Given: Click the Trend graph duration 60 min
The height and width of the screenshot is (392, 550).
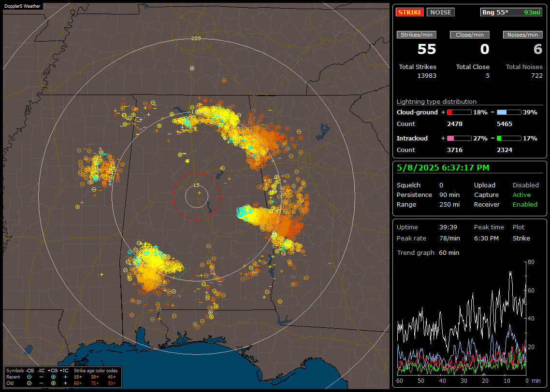Looking at the screenshot, I should (449, 253).
